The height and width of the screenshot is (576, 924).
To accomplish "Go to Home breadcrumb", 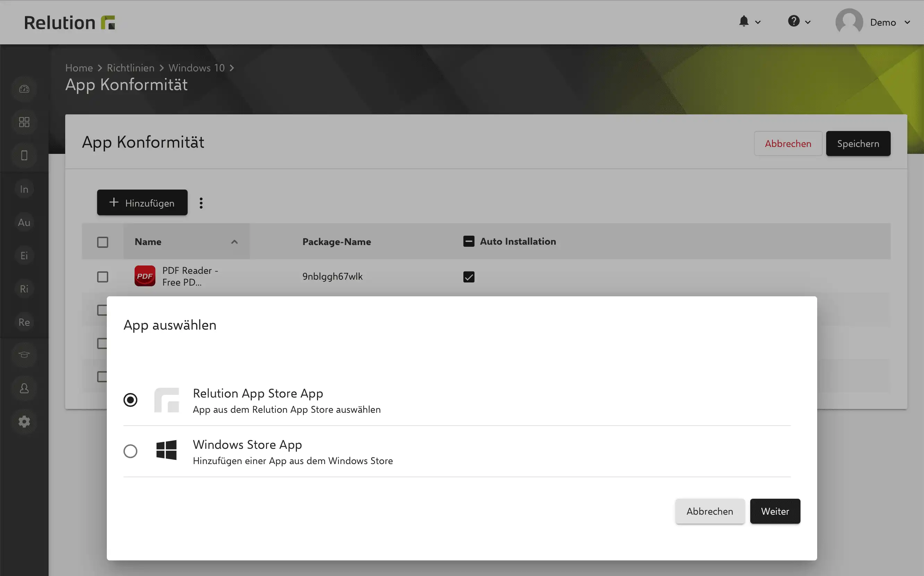I will [79, 68].
